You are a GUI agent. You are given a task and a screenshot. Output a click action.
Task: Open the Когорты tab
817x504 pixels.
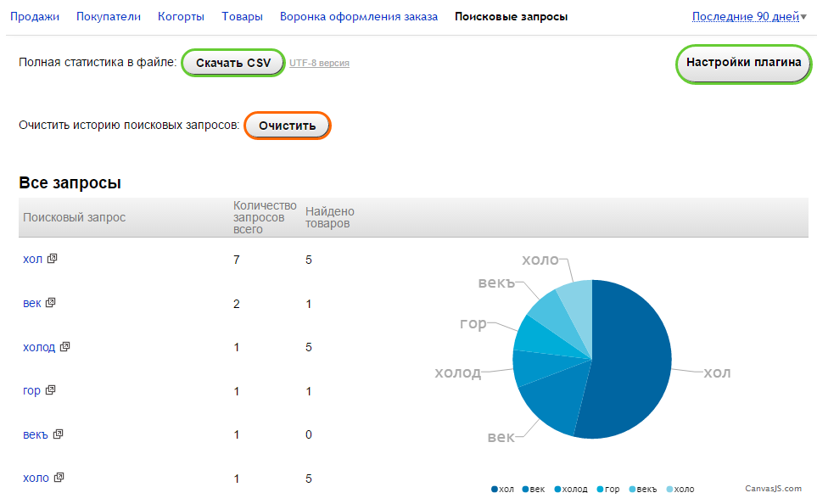tap(181, 17)
